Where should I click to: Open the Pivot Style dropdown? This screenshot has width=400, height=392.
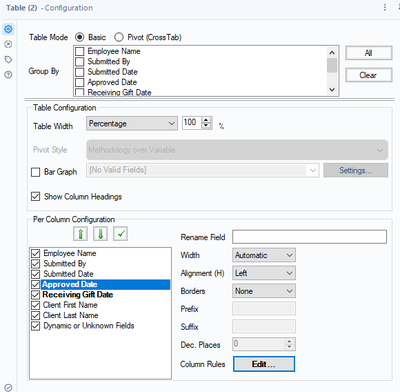(237, 150)
